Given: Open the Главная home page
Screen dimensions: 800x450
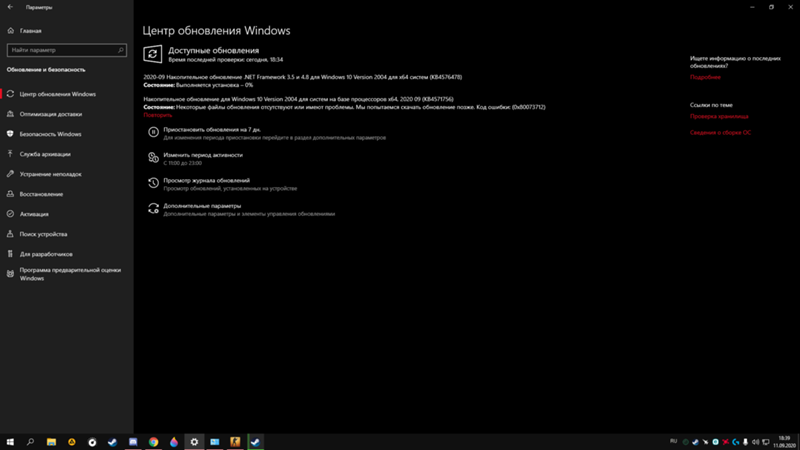Looking at the screenshot, I should (31, 31).
